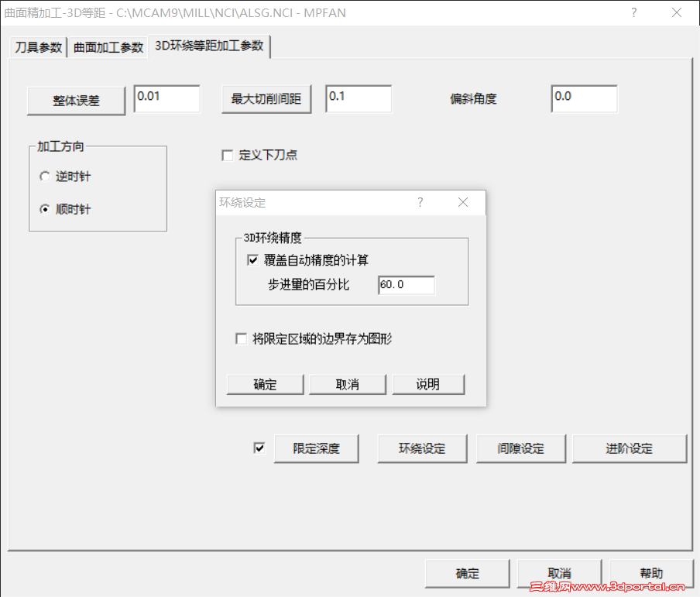Click the 整体误差 value field 0.01
Screen dimensions: 700x597
click(x=167, y=98)
